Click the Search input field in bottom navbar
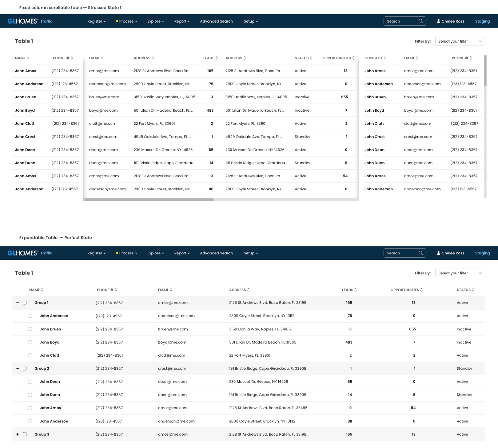 coord(405,253)
